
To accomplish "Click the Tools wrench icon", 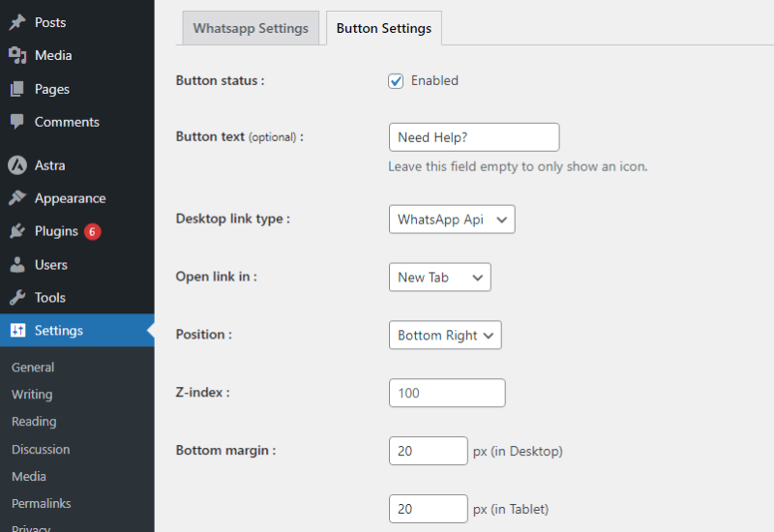I will [17, 297].
